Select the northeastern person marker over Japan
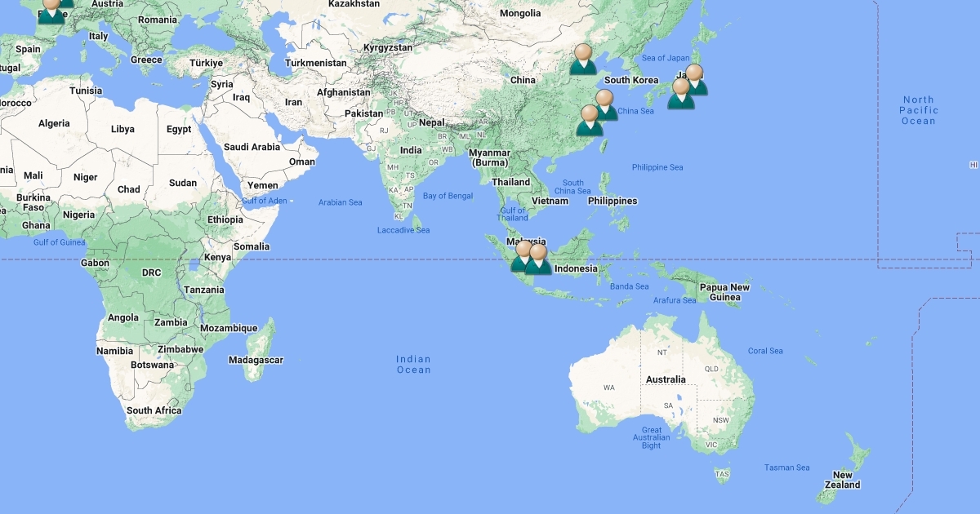Screen dimensions: 980x514 click(695, 80)
